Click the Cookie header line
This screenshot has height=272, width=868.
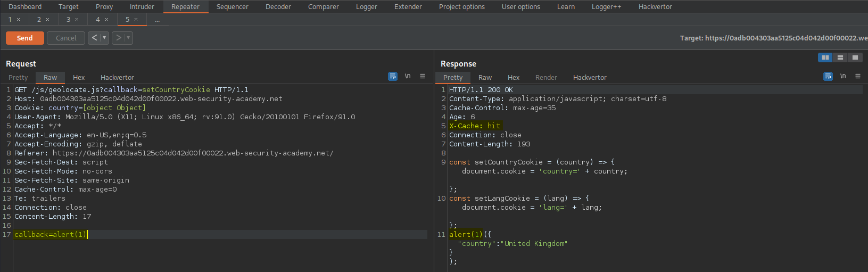(x=80, y=108)
